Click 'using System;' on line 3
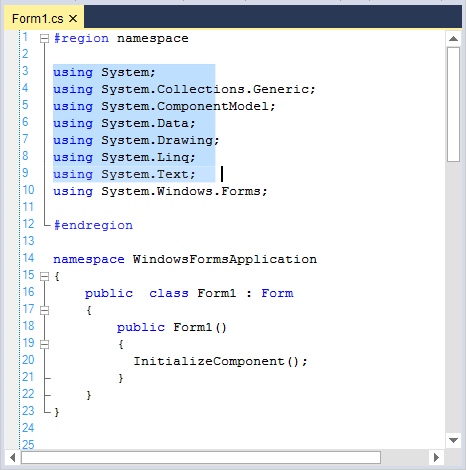The width and height of the screenshot is (466, 470). click(x=104, y=73)
